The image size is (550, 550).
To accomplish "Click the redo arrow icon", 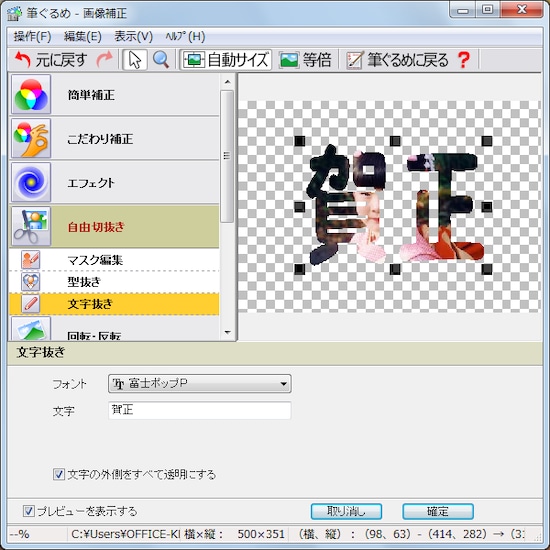I will click(x=105, y=60).
